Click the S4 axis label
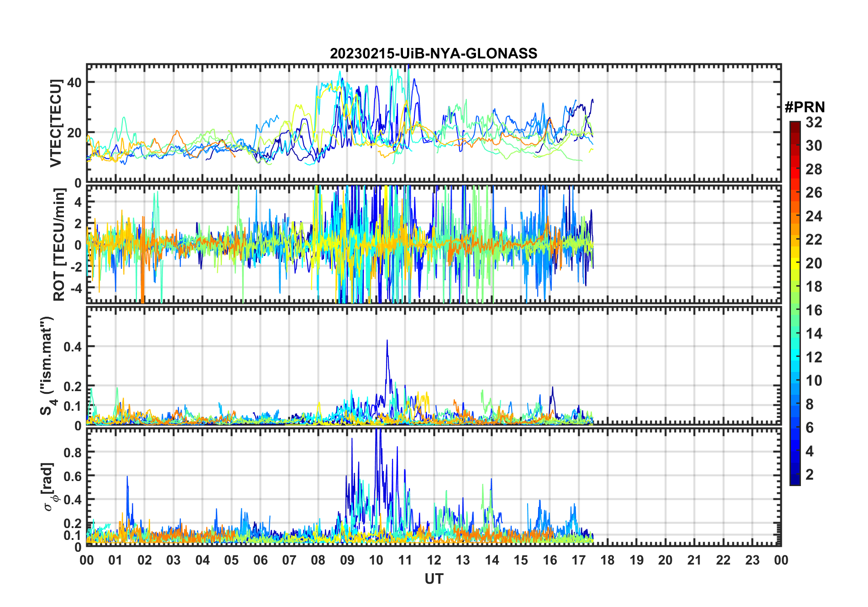Screen dimensions: 868x607 [x=47, y=366]
